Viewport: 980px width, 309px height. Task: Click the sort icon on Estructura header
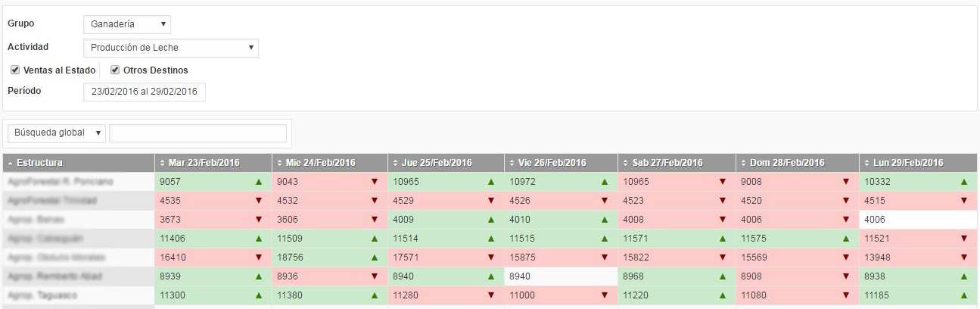[x=10, y=163]
